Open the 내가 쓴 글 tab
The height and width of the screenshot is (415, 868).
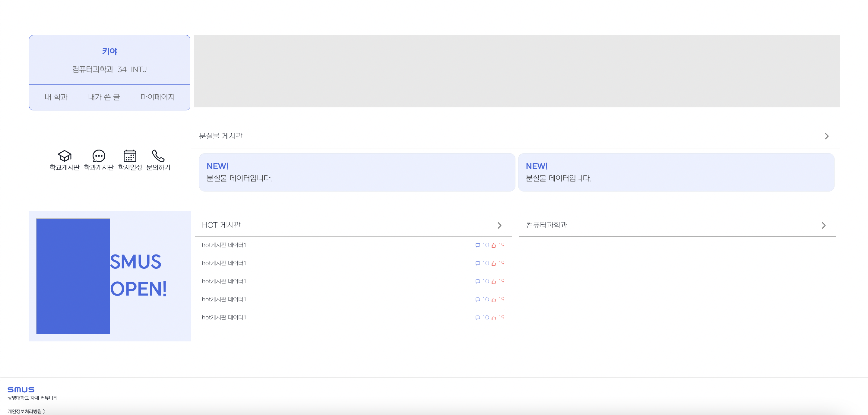[x=104, y=97]
